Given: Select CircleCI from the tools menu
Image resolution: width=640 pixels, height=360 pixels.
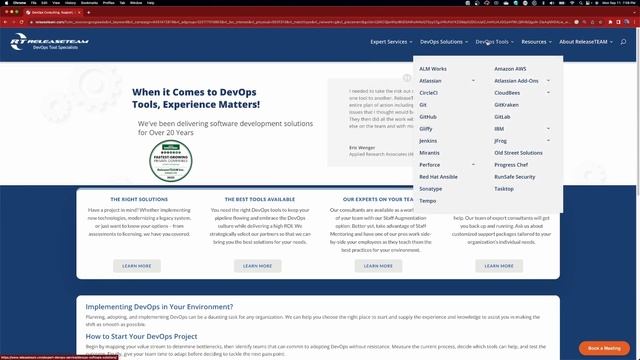Looking at the screenshot, I should tap(428, 93).
